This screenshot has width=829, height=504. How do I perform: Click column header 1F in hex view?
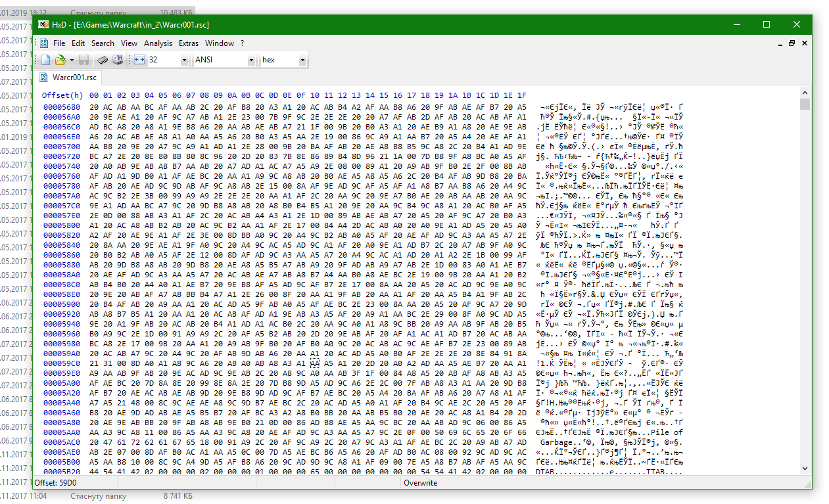[522, 95]
